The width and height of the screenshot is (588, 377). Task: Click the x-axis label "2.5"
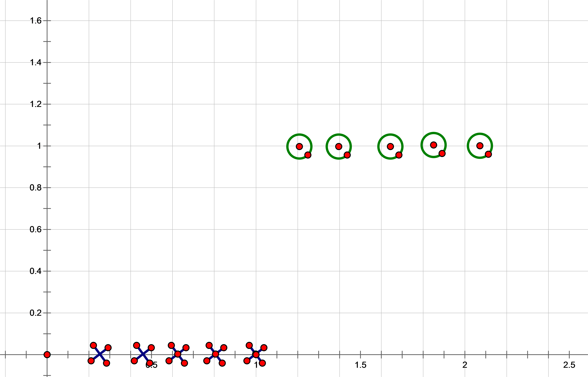point(569,365)
